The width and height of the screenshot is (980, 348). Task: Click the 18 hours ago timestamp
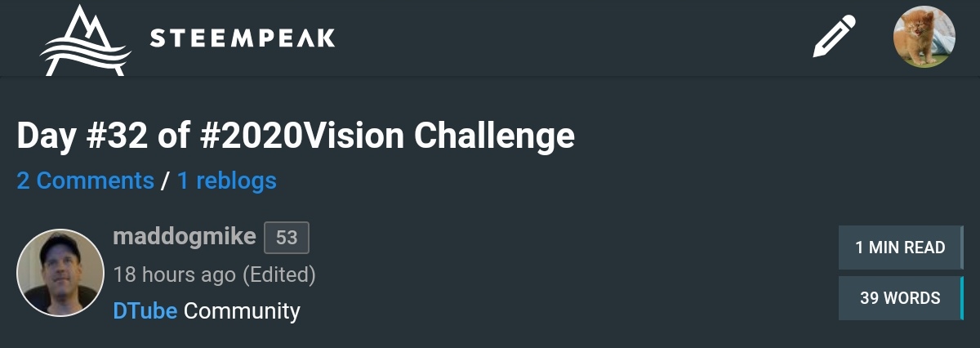click(x=174, y=274)
